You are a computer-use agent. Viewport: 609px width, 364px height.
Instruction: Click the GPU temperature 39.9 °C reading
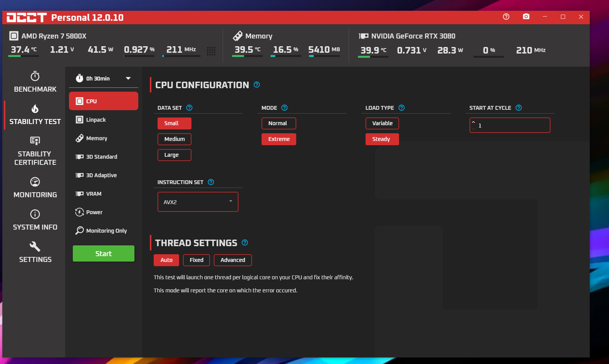[373, 50]
